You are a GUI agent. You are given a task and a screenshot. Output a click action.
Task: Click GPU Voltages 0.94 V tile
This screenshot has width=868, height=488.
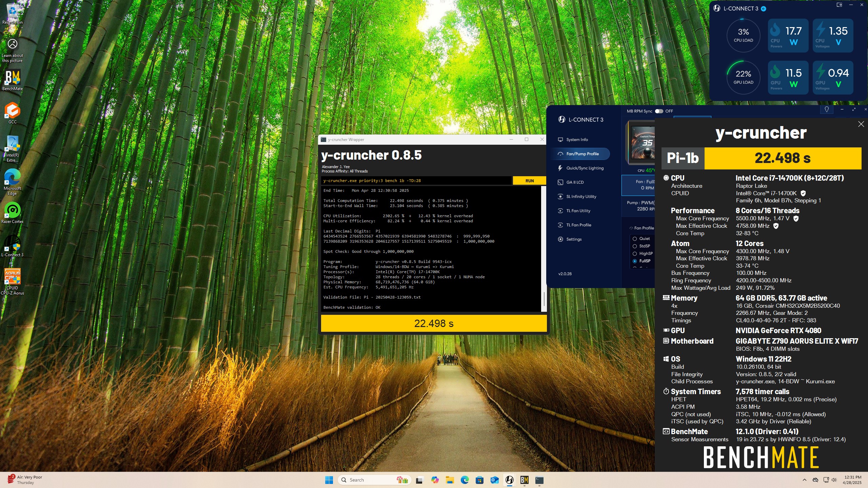[x=833, y=78]
